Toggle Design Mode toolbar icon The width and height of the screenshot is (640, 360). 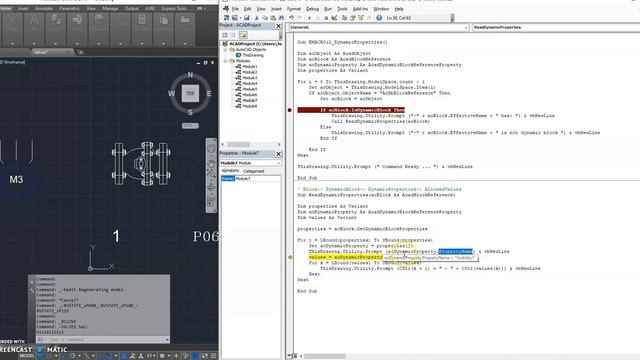click(x=334, y=18)
